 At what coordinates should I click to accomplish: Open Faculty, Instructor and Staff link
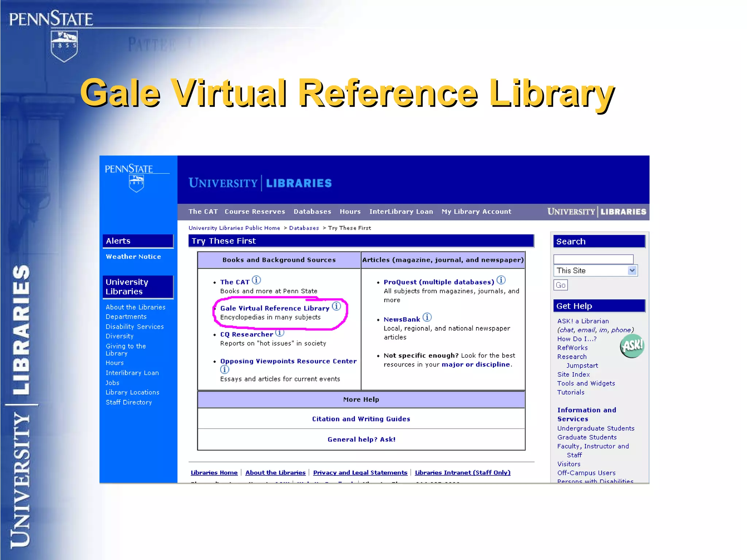[x=593, y=451]
